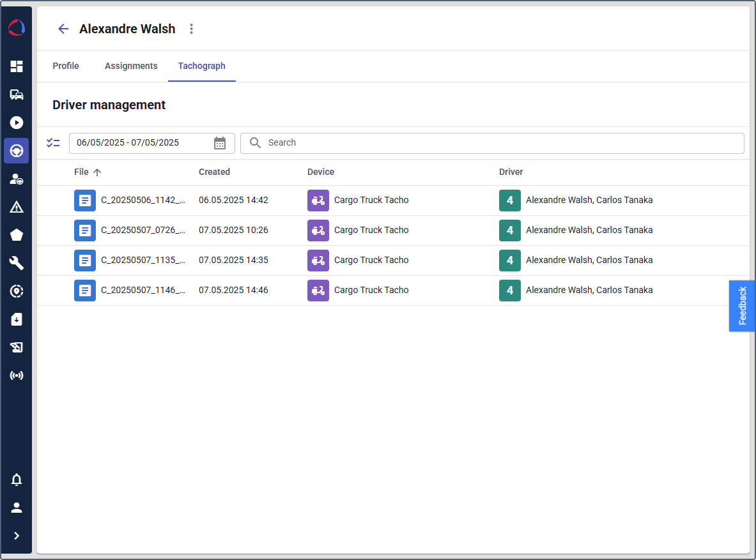Image resolution: width=756 pixels, height=560 pixels.
Task: Switch to the Profile tab
Action: click(66, 66)
